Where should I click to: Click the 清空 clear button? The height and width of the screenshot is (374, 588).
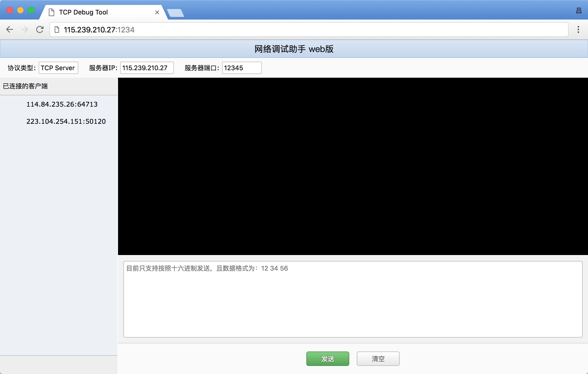(378, 358)
